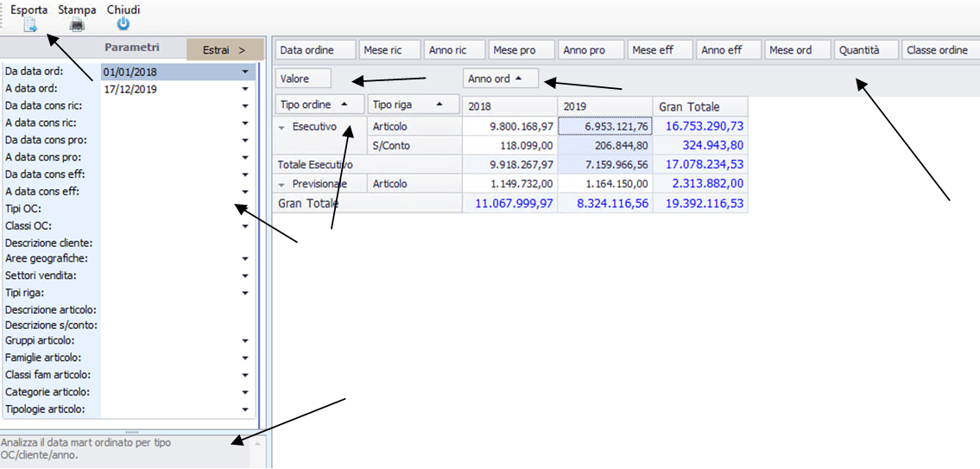Collapse the Esecutivo row group
The height and width of the screenshot is (469, 980).
pos(282,127)
